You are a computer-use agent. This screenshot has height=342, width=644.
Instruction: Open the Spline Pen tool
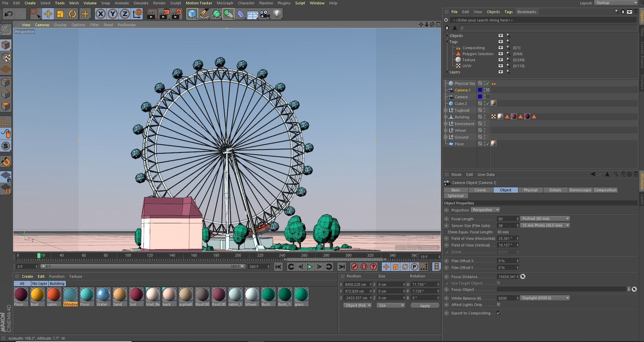204,14
